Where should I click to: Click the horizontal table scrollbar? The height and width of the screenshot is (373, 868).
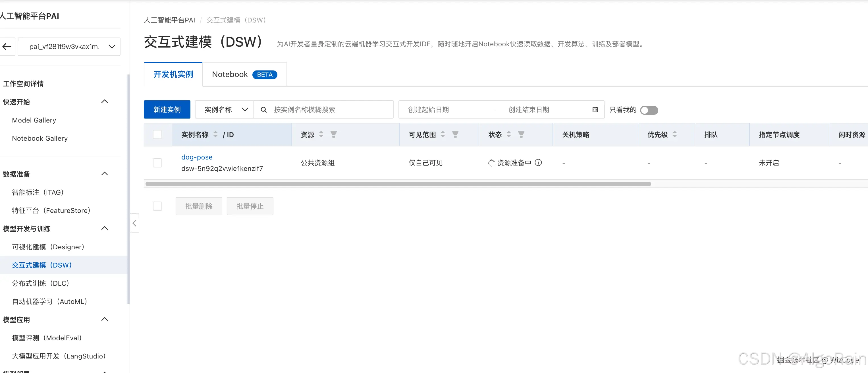398,184
